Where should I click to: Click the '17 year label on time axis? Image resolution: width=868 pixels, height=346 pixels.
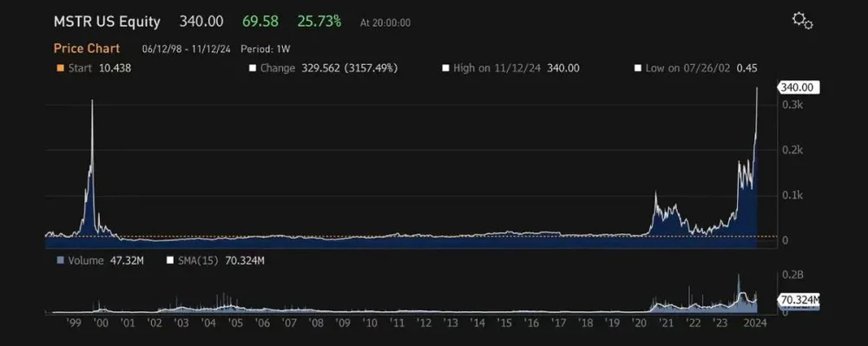pos(558,323)
